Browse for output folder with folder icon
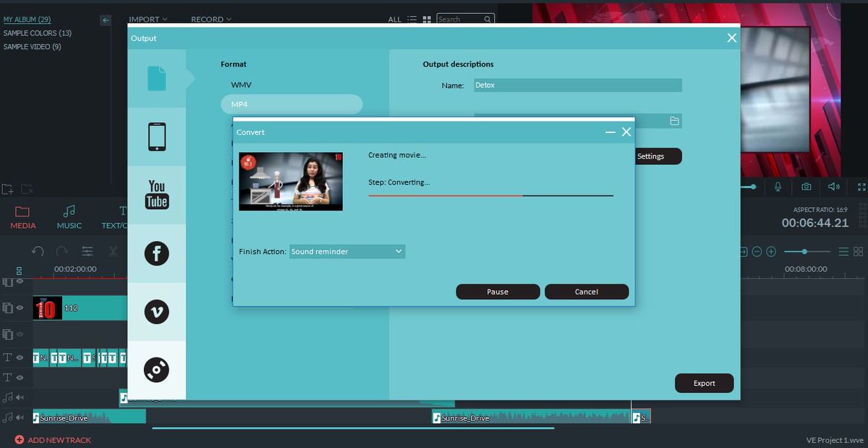868x448 pixels. [674, 121]
